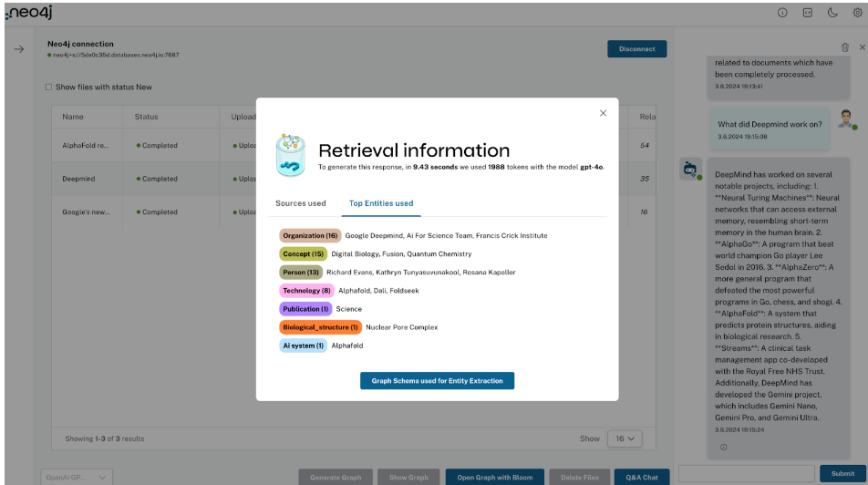Clear chat using trash icon
Screen dimensions: 868x485
point(844,47)
